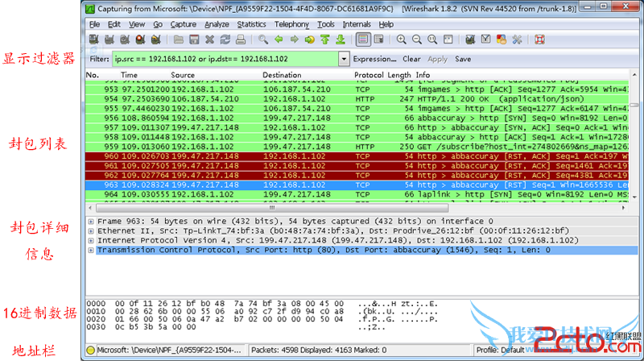Expand the Frame 963 tree node
Image resolution: width=644 pixels, height=361 pixels.
(x=90, y=222)
